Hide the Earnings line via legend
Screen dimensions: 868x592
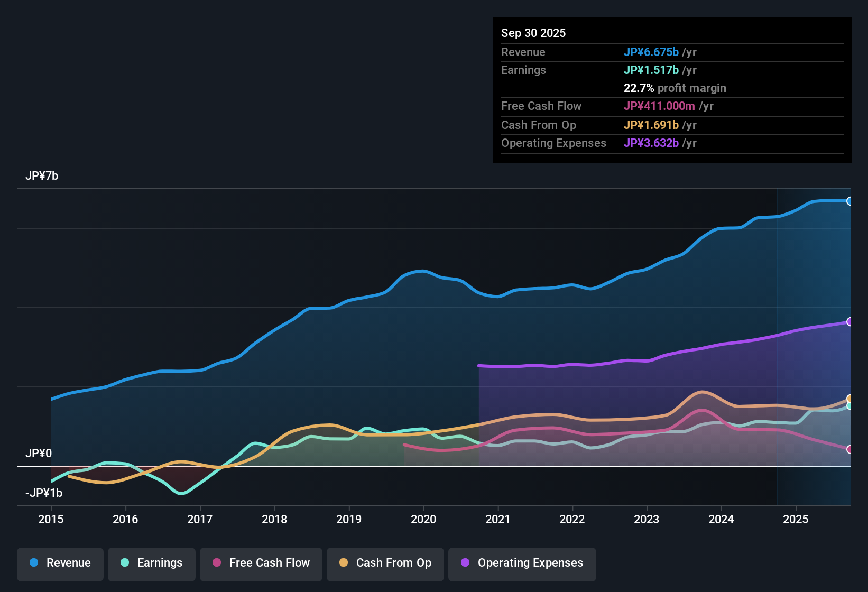151,563
